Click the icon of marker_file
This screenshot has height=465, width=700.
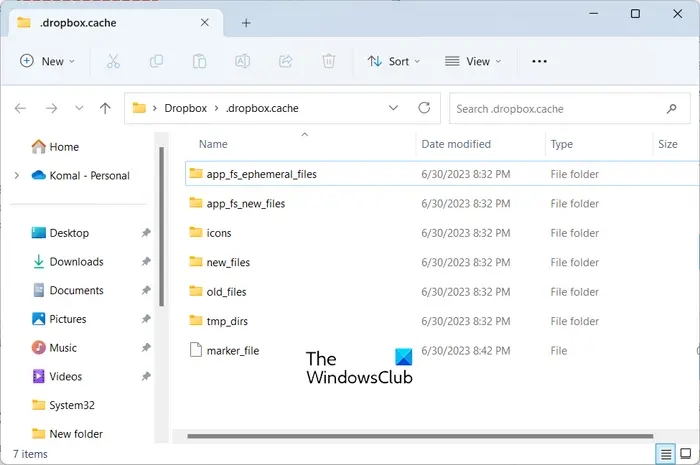coord(196,350)
